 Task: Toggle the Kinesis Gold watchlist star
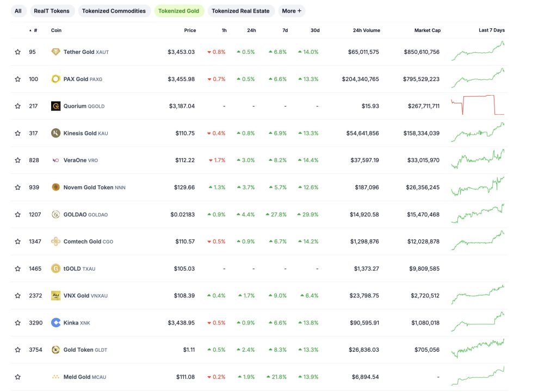[x=18, y=133]
